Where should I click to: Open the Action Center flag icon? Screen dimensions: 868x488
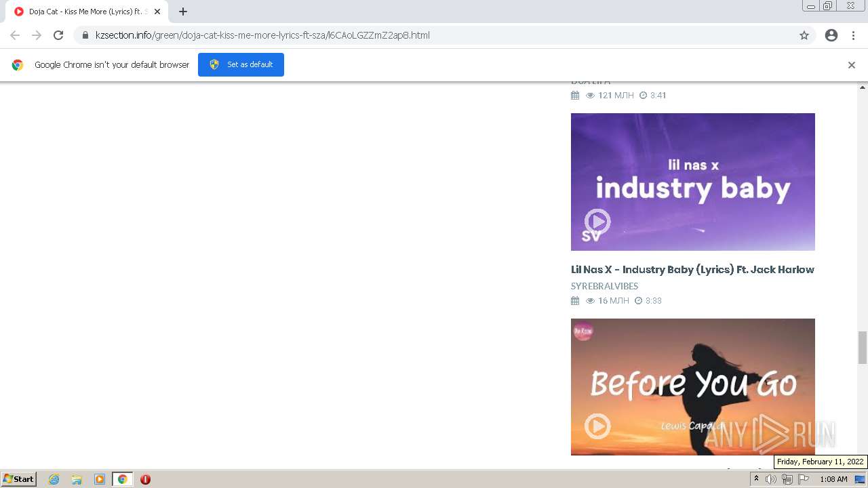tap(804, 479)
